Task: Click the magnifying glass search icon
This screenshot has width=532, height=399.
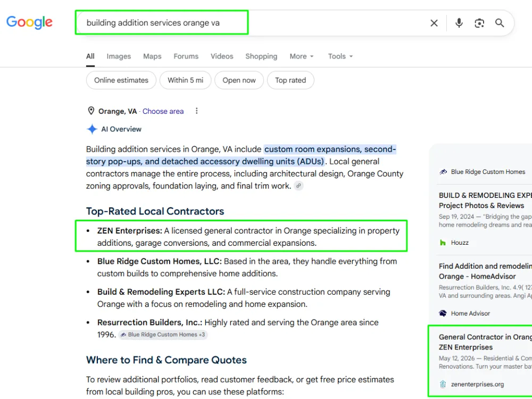Action: 500,23
